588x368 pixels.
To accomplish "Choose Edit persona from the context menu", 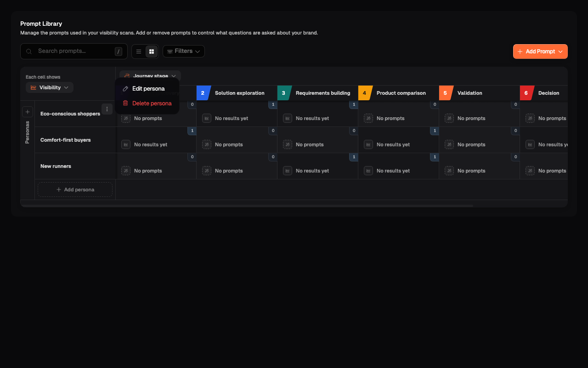I will (x=147, y=89).
